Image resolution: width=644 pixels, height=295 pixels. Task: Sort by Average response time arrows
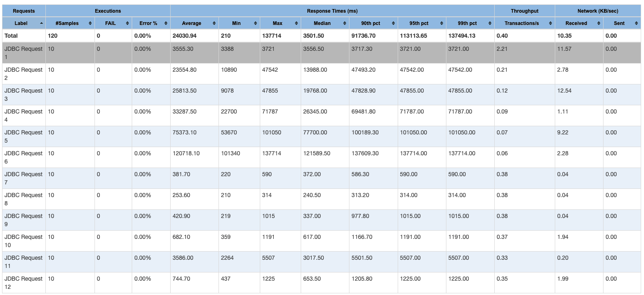click(x=214, y=23)
